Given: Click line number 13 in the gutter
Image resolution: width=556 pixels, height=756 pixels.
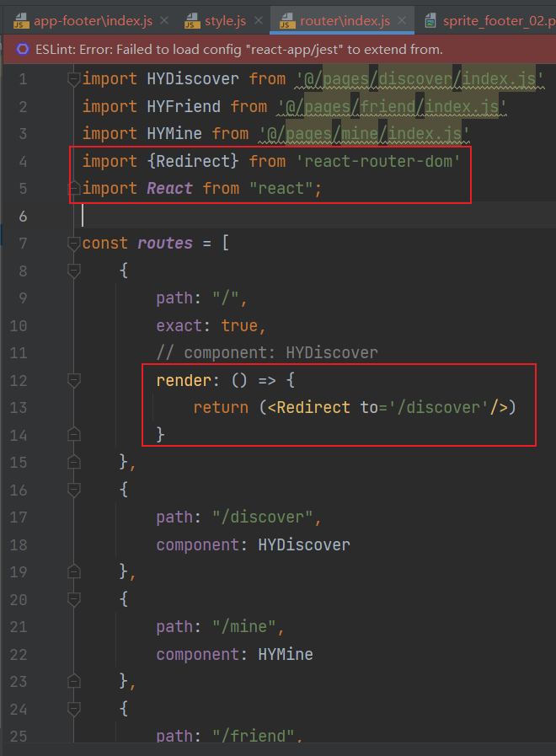Looking at the screenshot, I should 19,408.
